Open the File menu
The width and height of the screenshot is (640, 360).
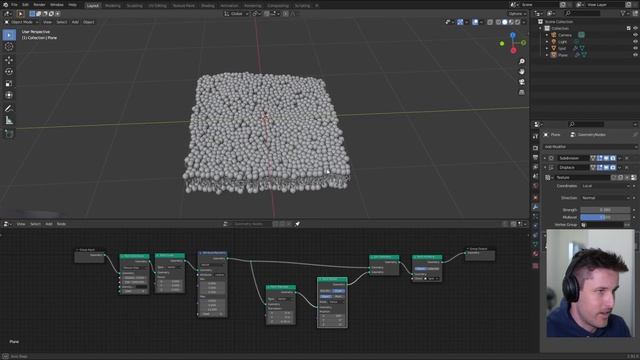coord(14,5)
